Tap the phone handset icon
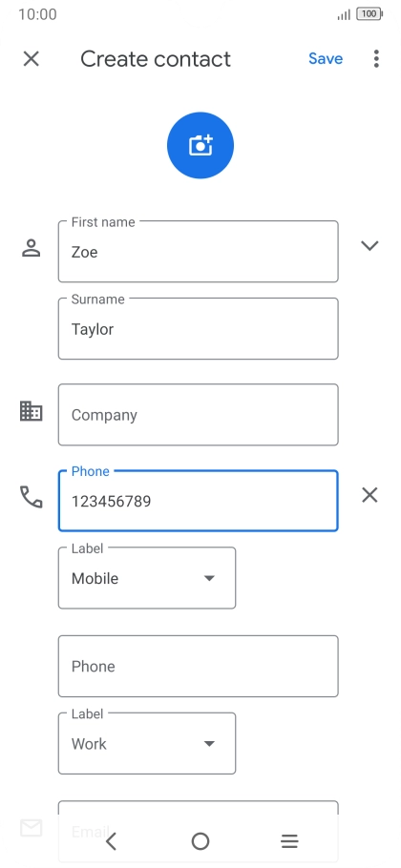 coord(31,497)
